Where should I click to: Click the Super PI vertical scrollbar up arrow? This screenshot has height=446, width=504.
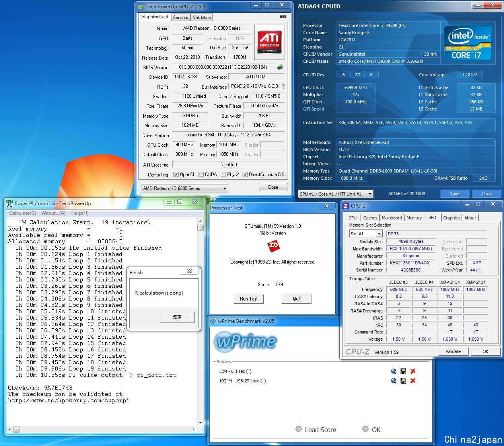click(x=200, y=221)
